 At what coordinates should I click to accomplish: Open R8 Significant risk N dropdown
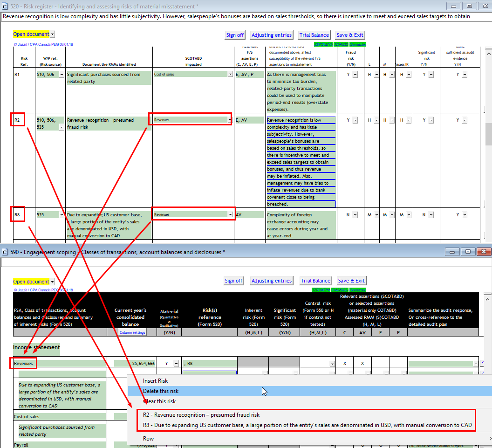point(431,215)
